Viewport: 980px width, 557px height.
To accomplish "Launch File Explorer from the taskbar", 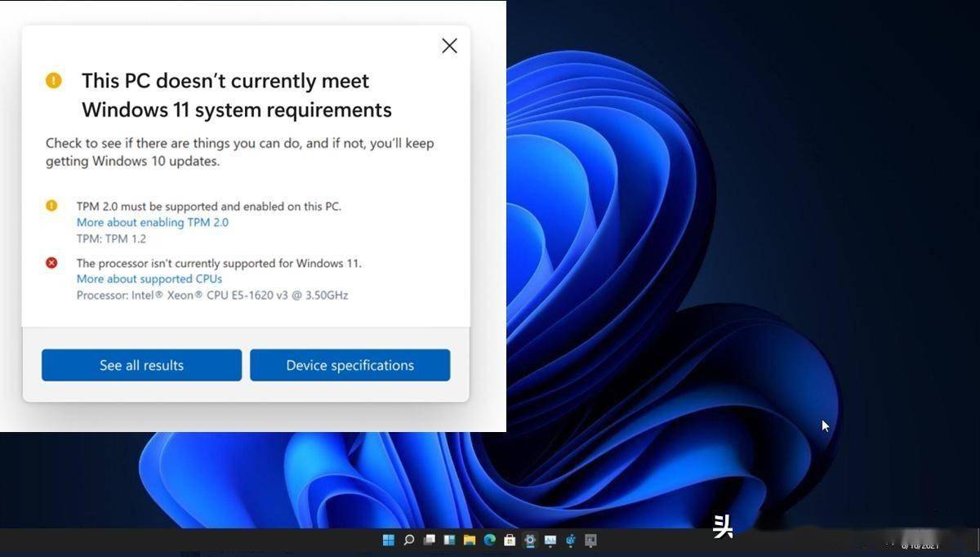I will [470, 540].
